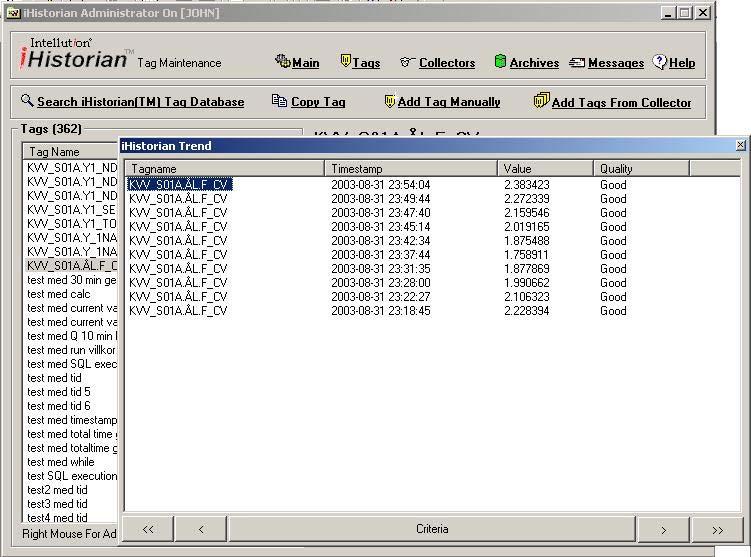Select tag 'test3 med tid'
Screen dimensions: 751x557
coord(57,503)
